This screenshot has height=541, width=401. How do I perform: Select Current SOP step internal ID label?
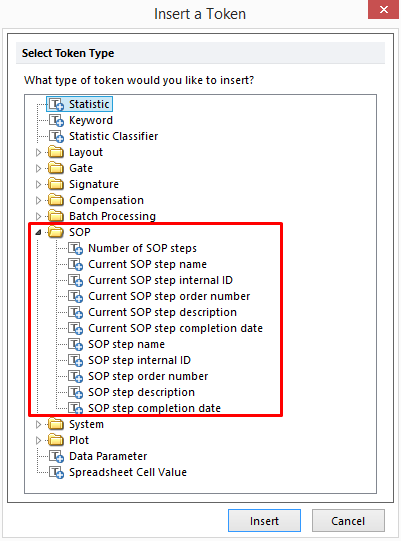pyautogui.click(x=160, y=280)
